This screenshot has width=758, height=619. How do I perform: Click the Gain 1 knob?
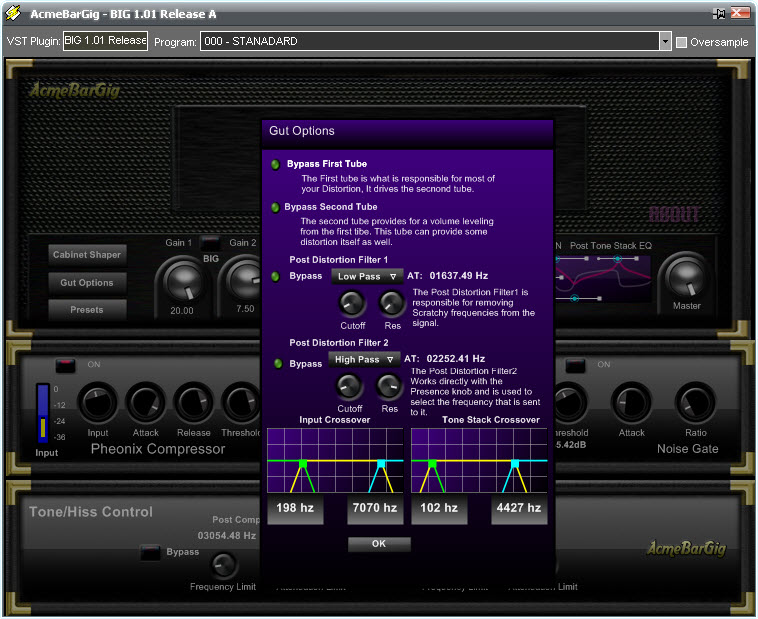(x=183, y=282)
